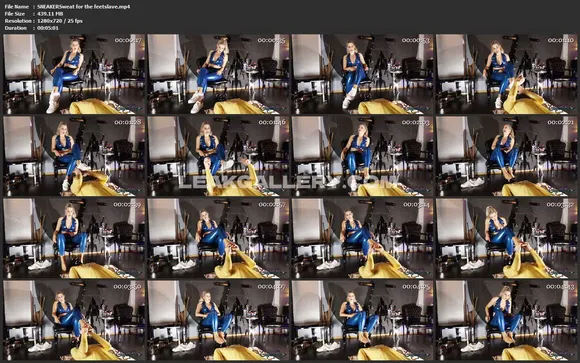580x363 pixels.
Task: Open the thumbnail stamped 00:04:43
Action: [x=506, y=320]
